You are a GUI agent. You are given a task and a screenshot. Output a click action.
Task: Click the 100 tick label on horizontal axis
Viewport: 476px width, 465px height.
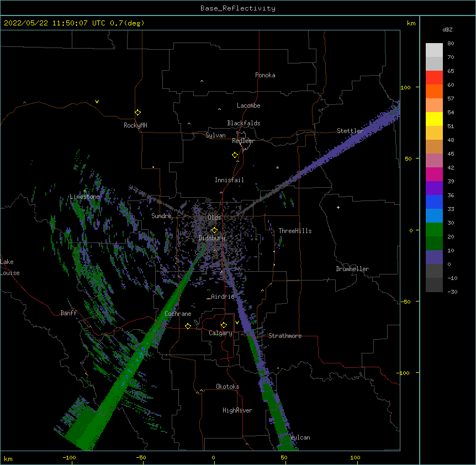[355, 457]
